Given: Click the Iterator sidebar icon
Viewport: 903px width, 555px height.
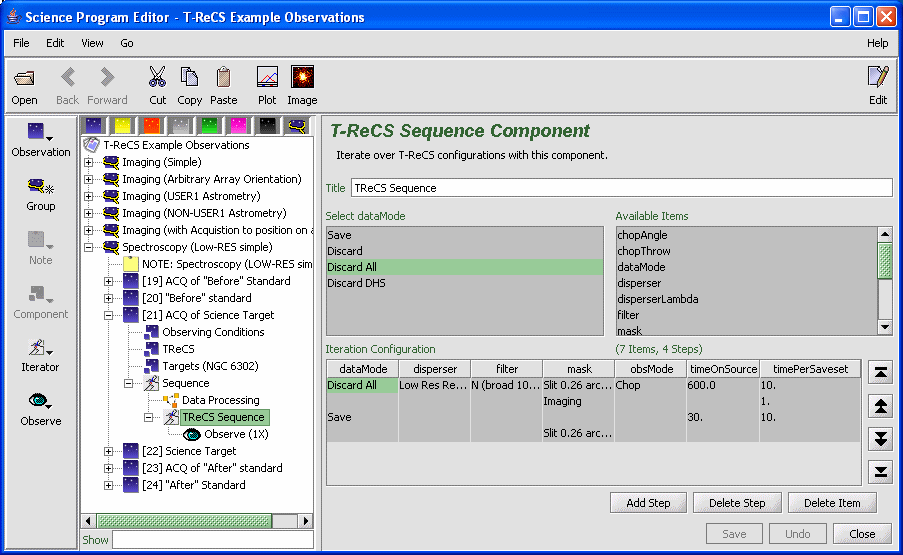Looking at the screenshot, I should click(x=39, y=348).
